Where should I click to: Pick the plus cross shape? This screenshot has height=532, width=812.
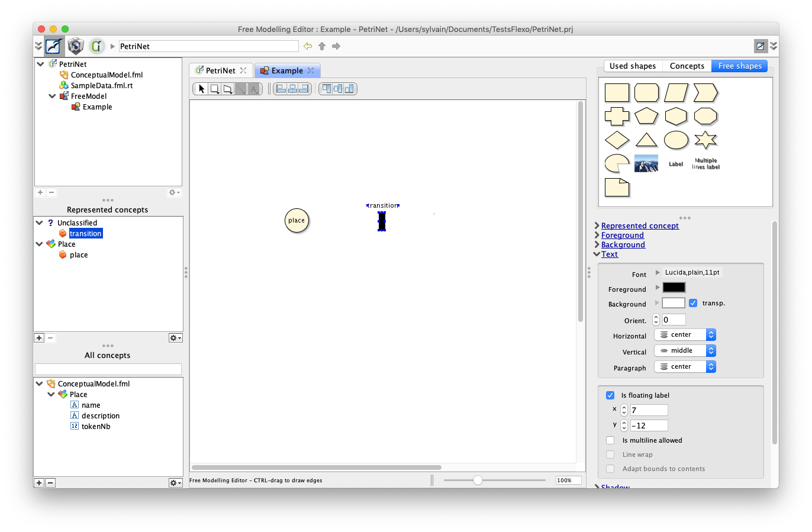point(617,117)
